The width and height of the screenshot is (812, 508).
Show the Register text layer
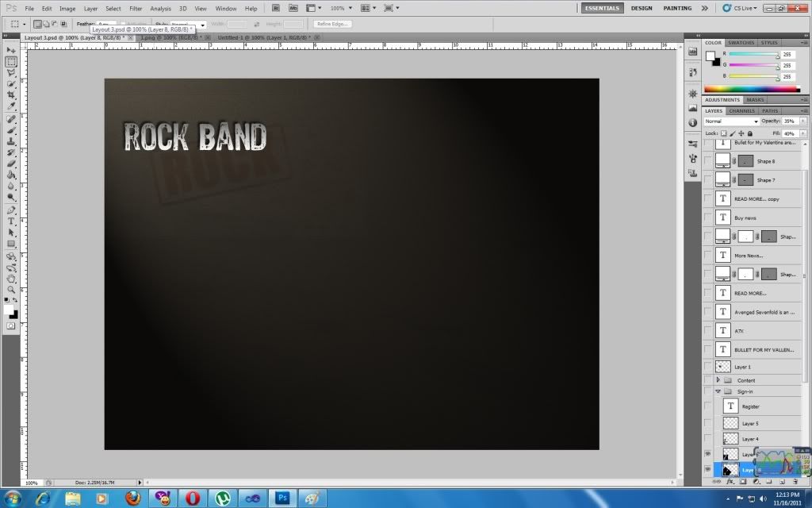tap(707, 406)
